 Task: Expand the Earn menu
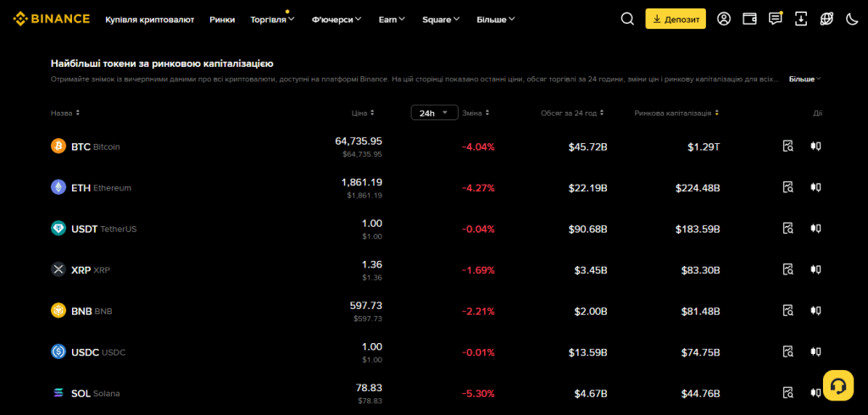(x=392, y=19)
